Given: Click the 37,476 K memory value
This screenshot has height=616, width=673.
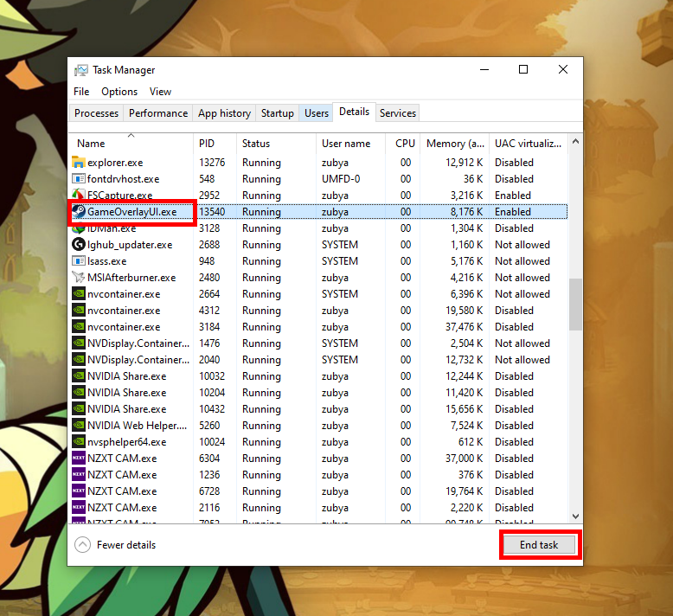Looking at the screenshot, I should [x=464, y=327].
